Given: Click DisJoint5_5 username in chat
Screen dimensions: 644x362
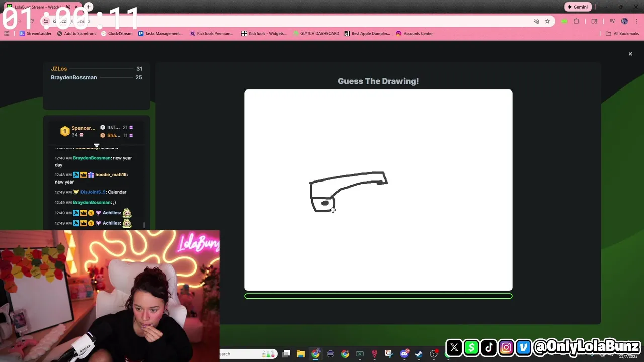Looking at the screenshot, I should click(x=93, y=192).
